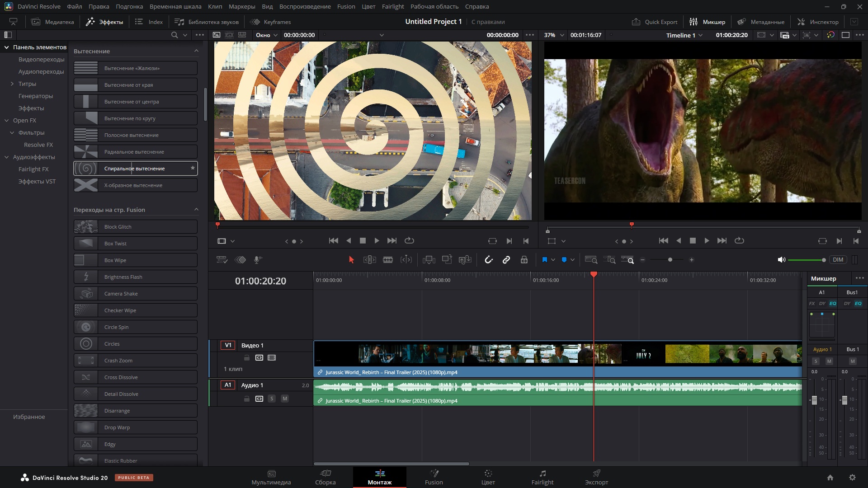The width and height of the screenshot is (868, 488).
Task: Expand the Титры tree item
Action: click(x=12, y=84)
